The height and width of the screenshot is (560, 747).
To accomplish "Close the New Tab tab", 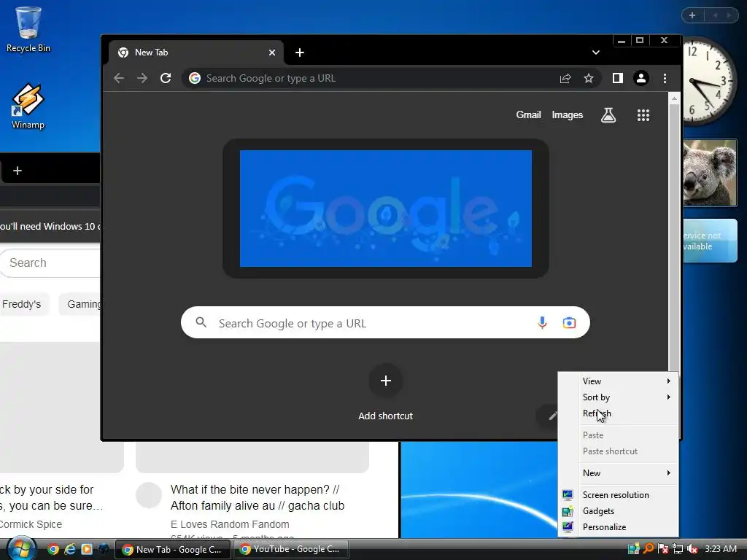I will (272, 52).
